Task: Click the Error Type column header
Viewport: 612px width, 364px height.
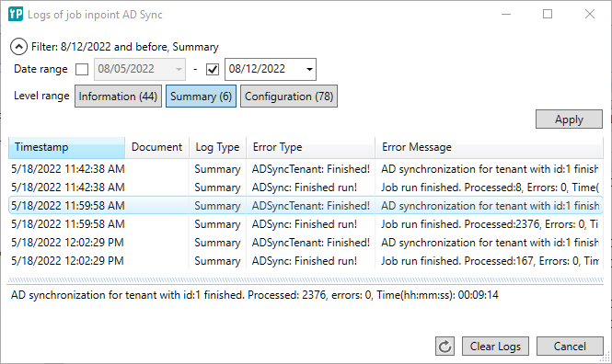Action: pos(311,147)
